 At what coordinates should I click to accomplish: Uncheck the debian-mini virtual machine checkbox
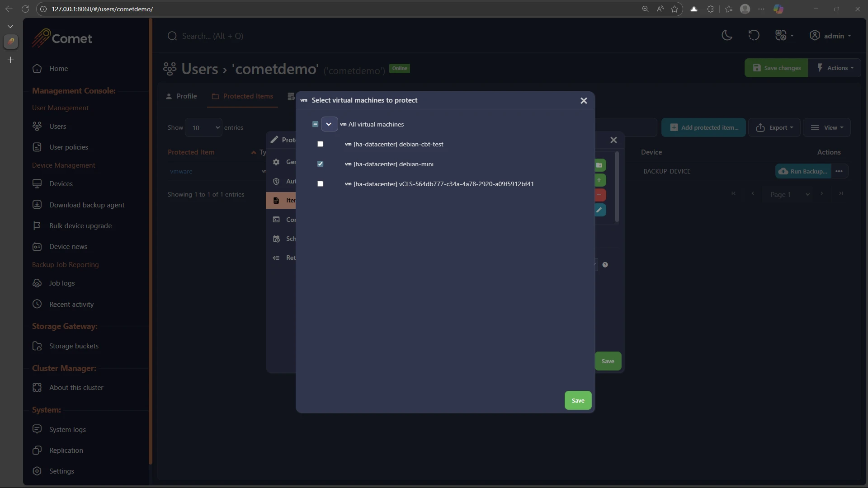320,164
